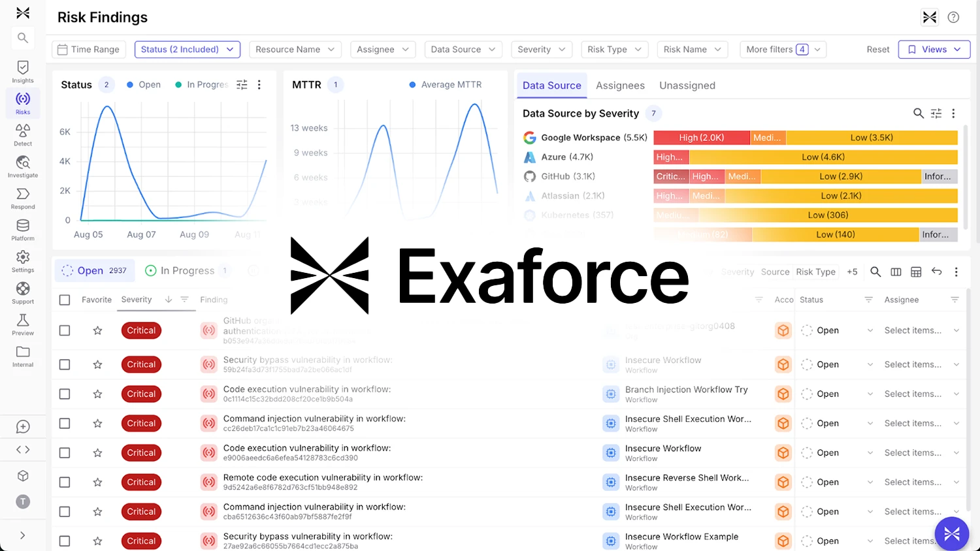The height and width of the screenshot is (551, 980).
Task: Switch to the Assignees tab
Action: 620,85
